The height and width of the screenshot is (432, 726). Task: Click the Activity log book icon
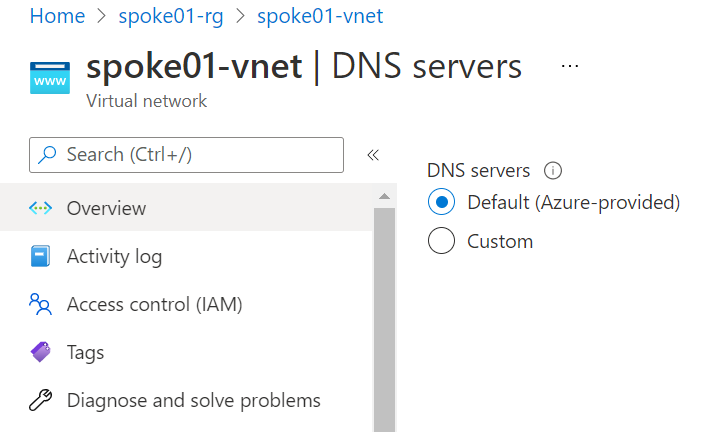(x=40, y=256)
